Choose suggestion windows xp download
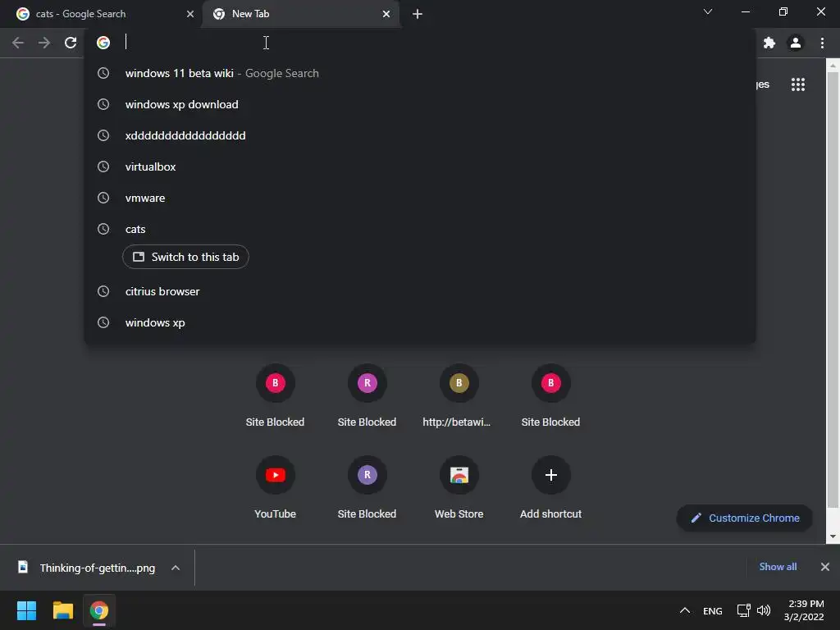 coord(420,104)
